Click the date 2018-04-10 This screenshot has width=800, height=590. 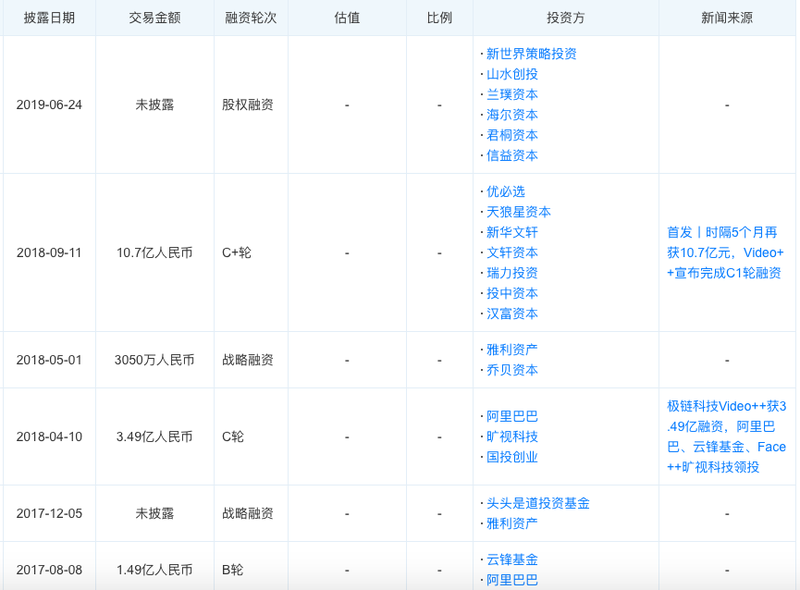click(x=49, y=437)
